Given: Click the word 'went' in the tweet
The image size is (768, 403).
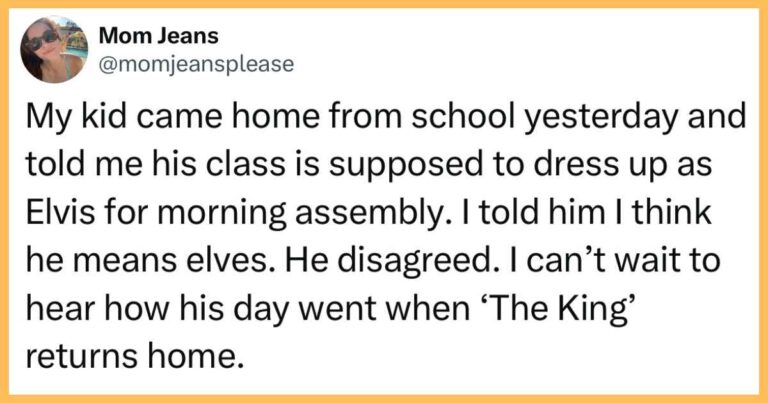Looking at the screenshot, I should coord(343,310).
